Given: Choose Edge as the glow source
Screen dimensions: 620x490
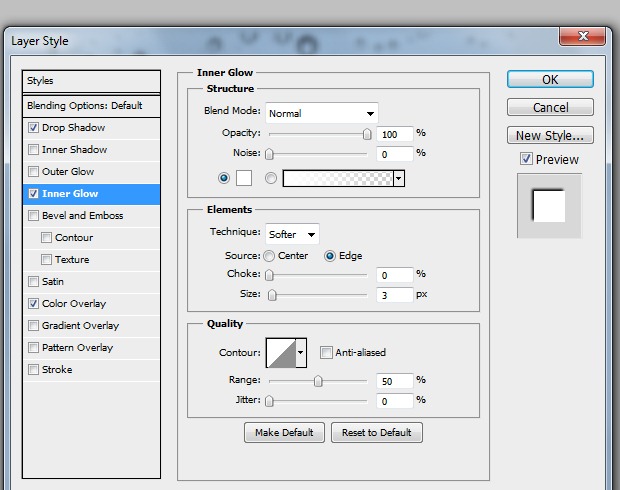Looking at the screenshot, I should point(330,256).
